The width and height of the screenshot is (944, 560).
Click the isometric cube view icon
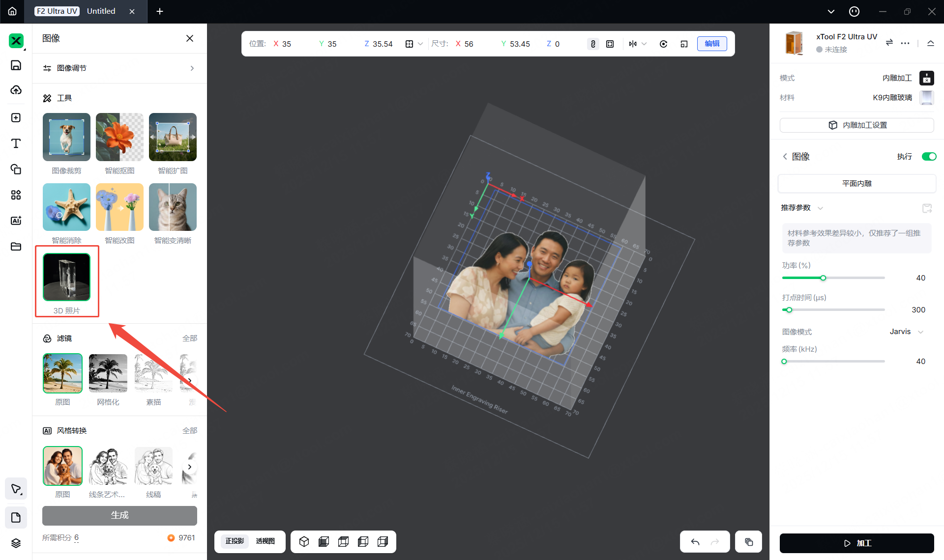tap(304, 541)
